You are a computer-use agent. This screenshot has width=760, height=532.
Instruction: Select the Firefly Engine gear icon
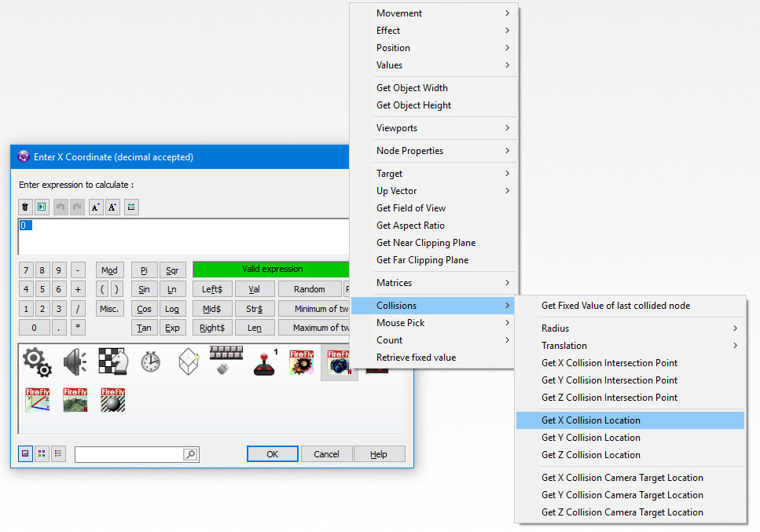301,361
